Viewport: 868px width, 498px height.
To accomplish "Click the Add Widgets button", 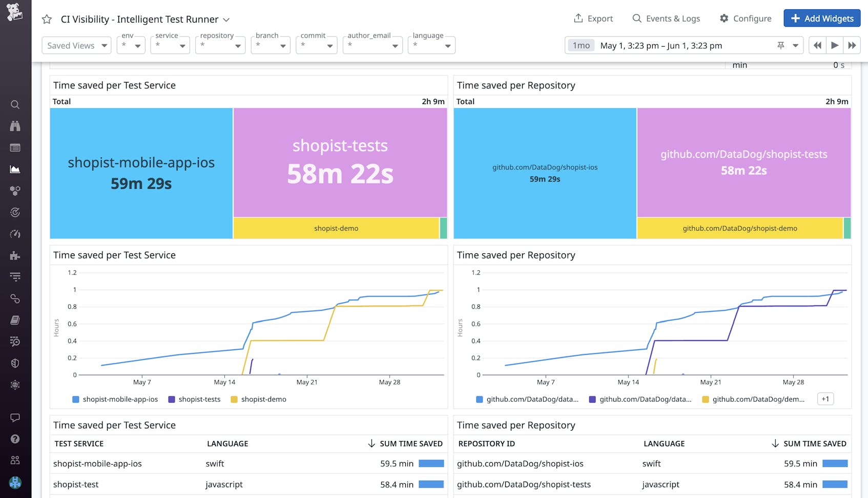I will [822, 18].
